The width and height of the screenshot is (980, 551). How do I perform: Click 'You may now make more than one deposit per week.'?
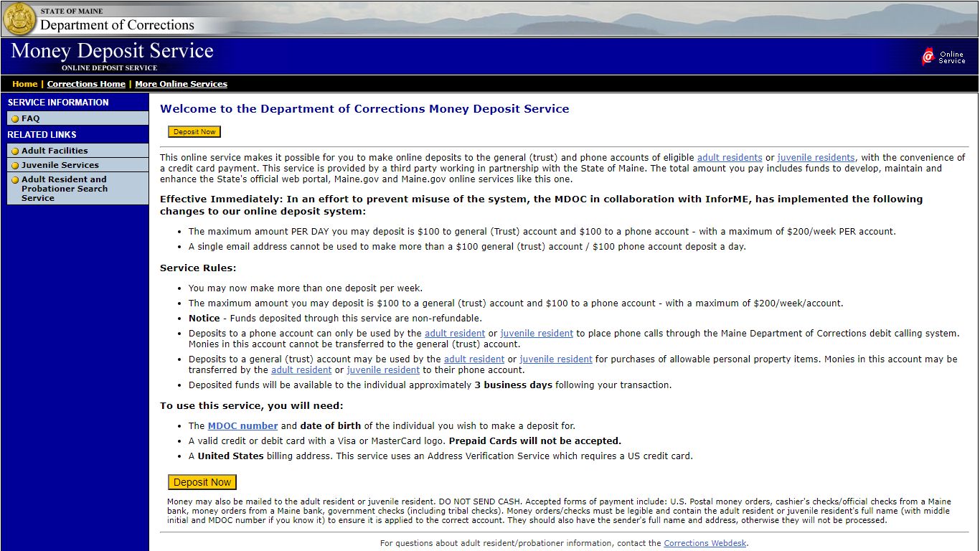(x=306, y=288)
